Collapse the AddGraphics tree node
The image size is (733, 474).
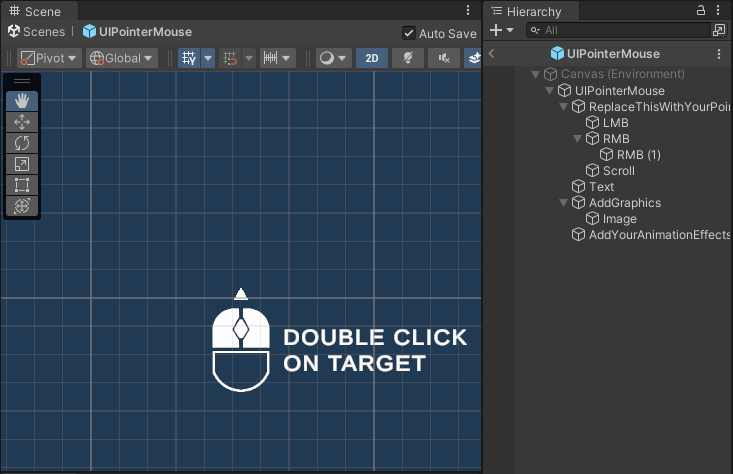563,203
